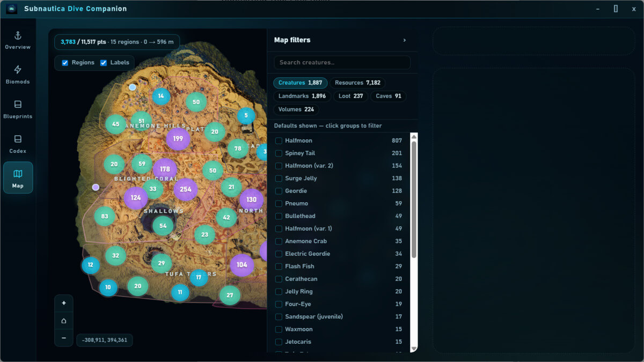The width and height of the screenshot is (644, 362).
Task: Click the green 27 cluster marker
Action: [230, 295]
